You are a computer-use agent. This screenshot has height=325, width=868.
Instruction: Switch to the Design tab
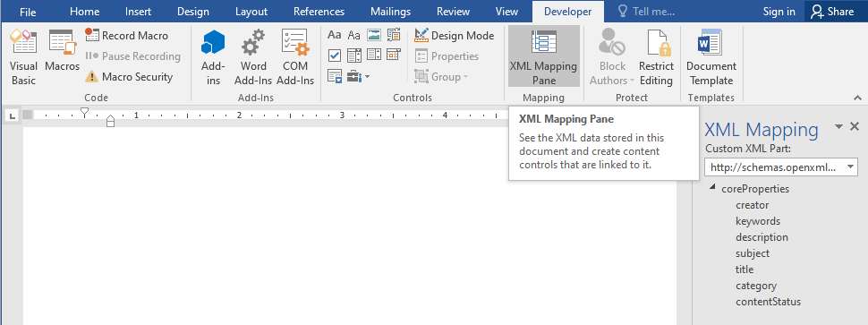(193, 12)
